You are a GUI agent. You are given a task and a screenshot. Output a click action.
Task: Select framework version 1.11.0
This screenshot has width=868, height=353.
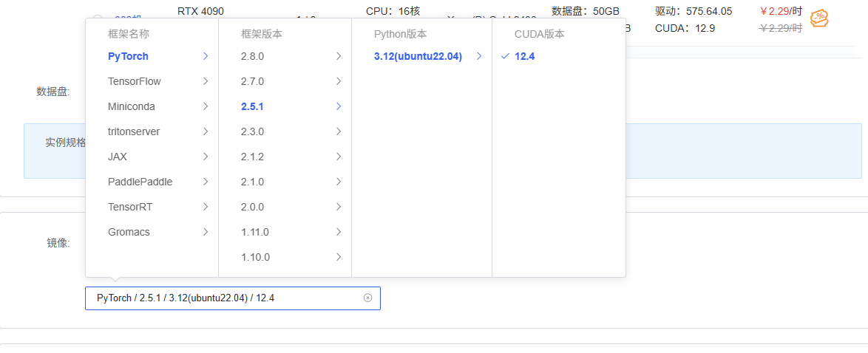285,232
